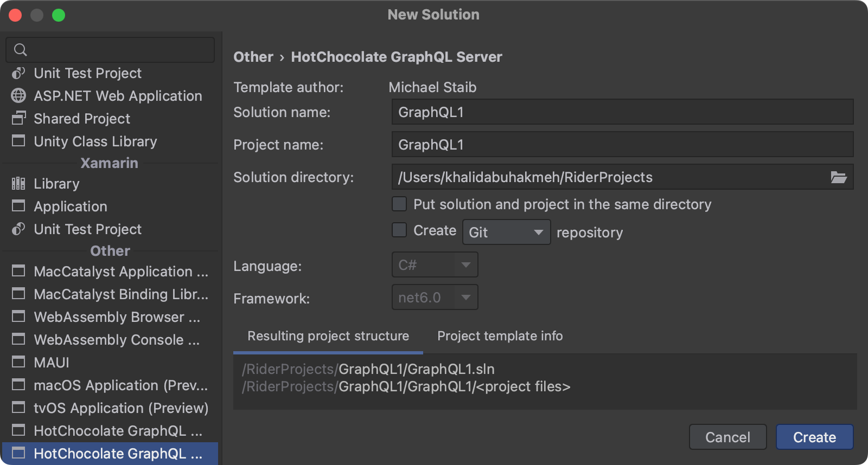Screen dimensions: 868x465
Task: Select the Xamarin Application template
Action: tap(110, 206)
